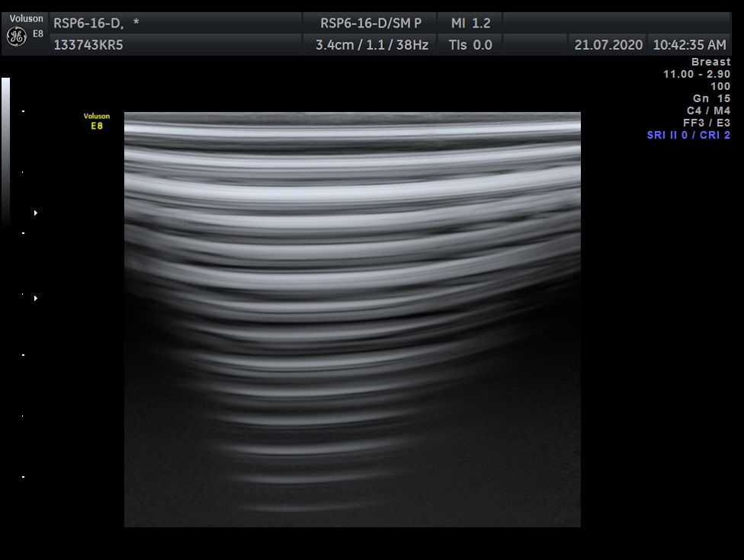Click the Gn 15 gain parameter
The width and height of the screenshot is (744, 560).
click(711, 98)
